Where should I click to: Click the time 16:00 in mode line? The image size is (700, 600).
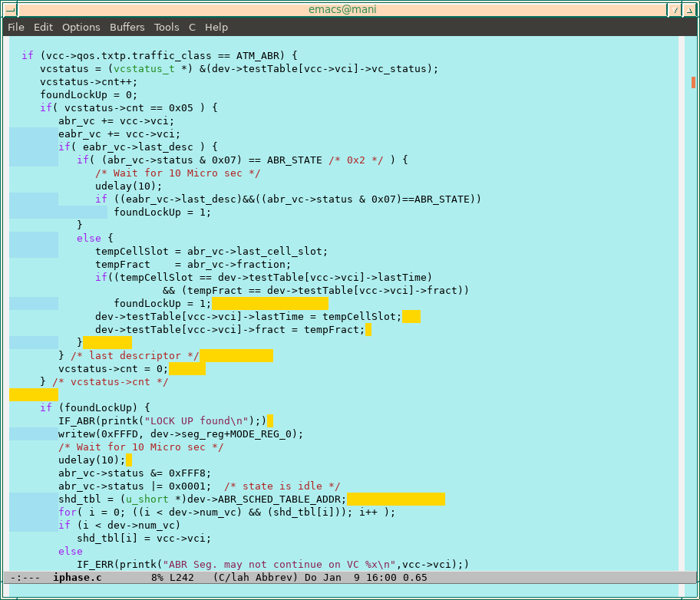381,577
